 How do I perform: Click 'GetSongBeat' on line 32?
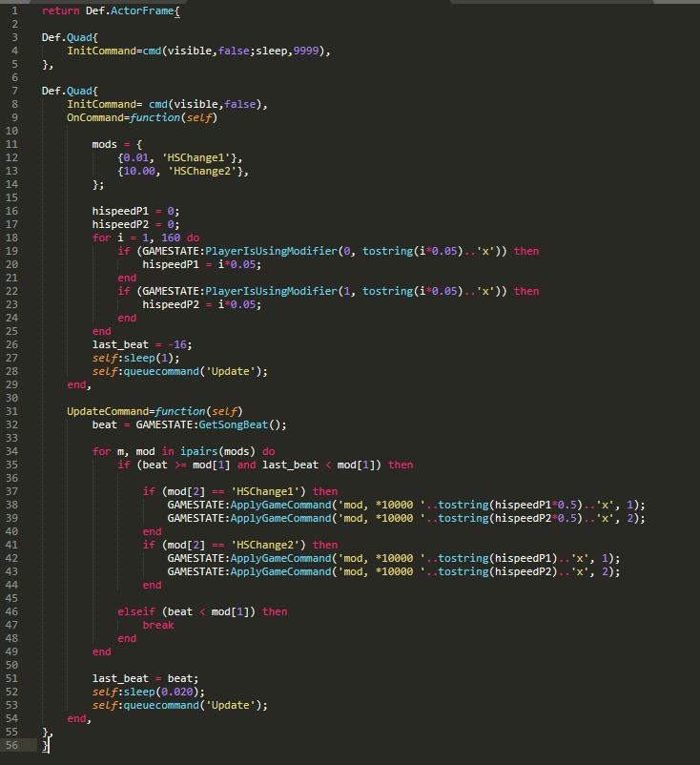[234, 424]
